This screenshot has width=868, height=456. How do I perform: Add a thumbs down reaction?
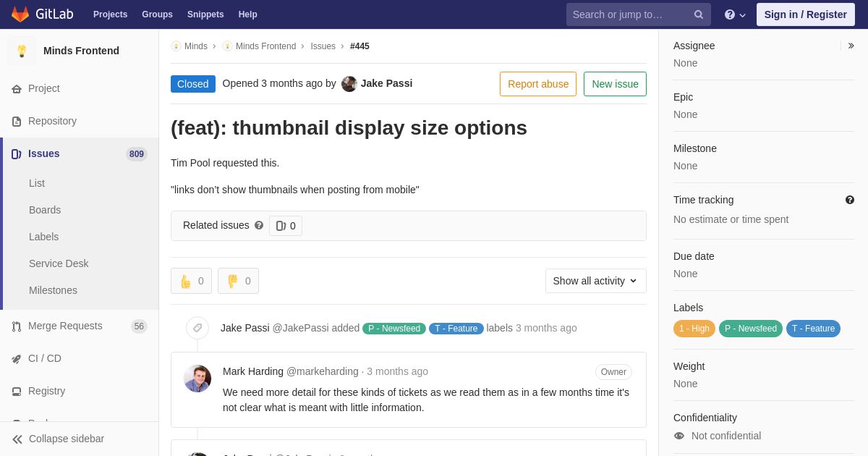[x=238, y=281]
